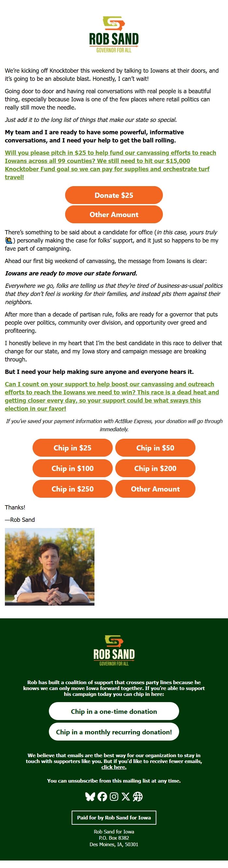Click Chip in a one-time donation
This screenshot has height=868, width=228.
(x=114, y=711)
